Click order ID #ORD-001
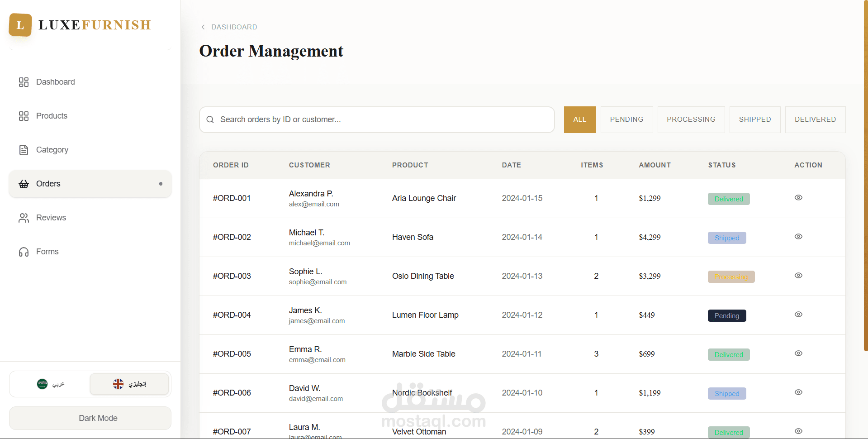 pos(232,198)
